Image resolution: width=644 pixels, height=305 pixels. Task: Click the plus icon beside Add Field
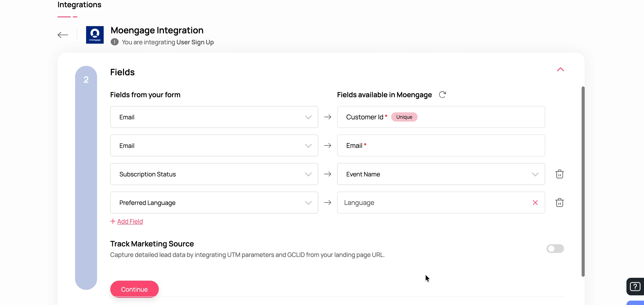pyautogui.click(x=113, y=221)
